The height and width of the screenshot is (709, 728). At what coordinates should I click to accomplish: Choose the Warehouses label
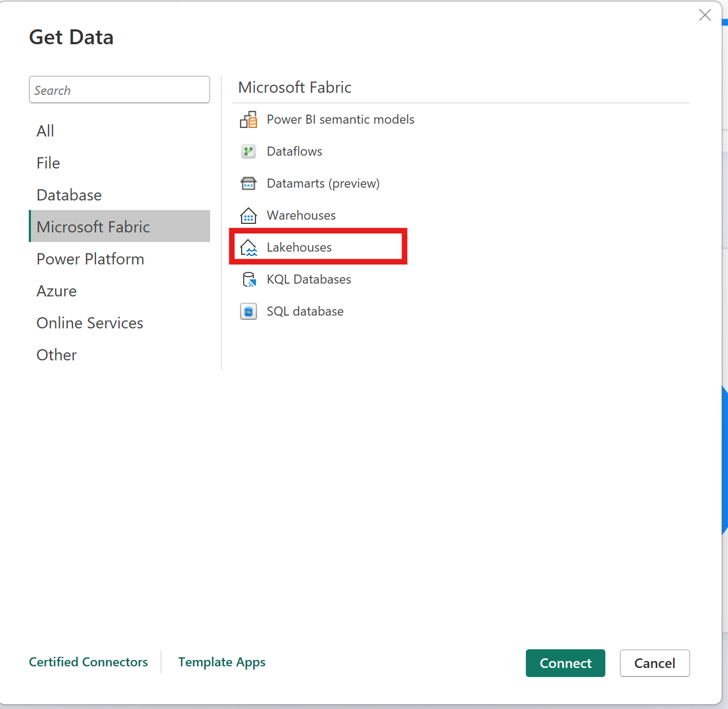click(301, 215)
